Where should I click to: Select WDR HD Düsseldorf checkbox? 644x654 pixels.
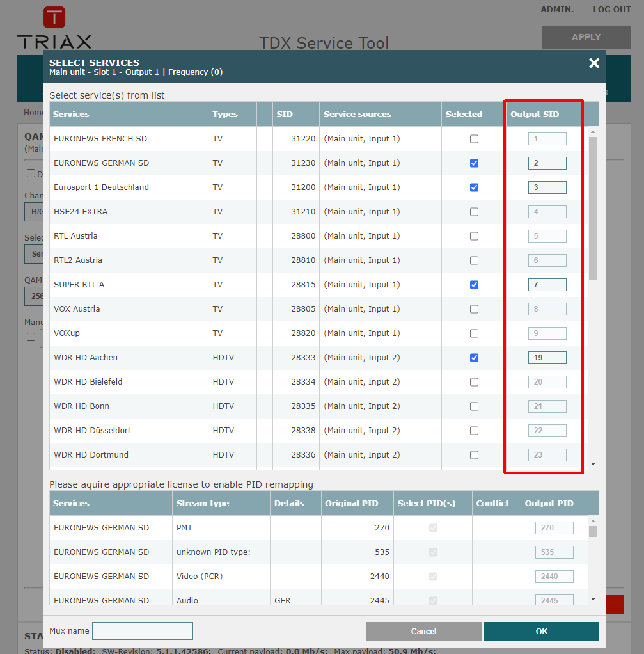tap(474, 431)
